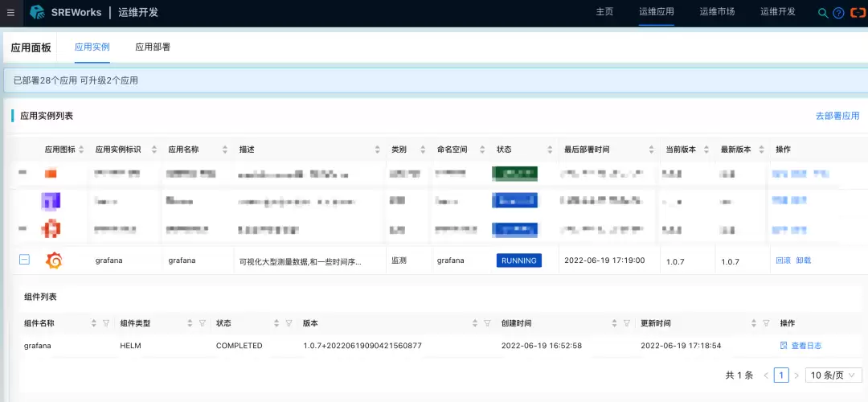
Task: Click version 1.0.7+20220619090421560877
Action: pyautogui.click(x=362, y=346)
